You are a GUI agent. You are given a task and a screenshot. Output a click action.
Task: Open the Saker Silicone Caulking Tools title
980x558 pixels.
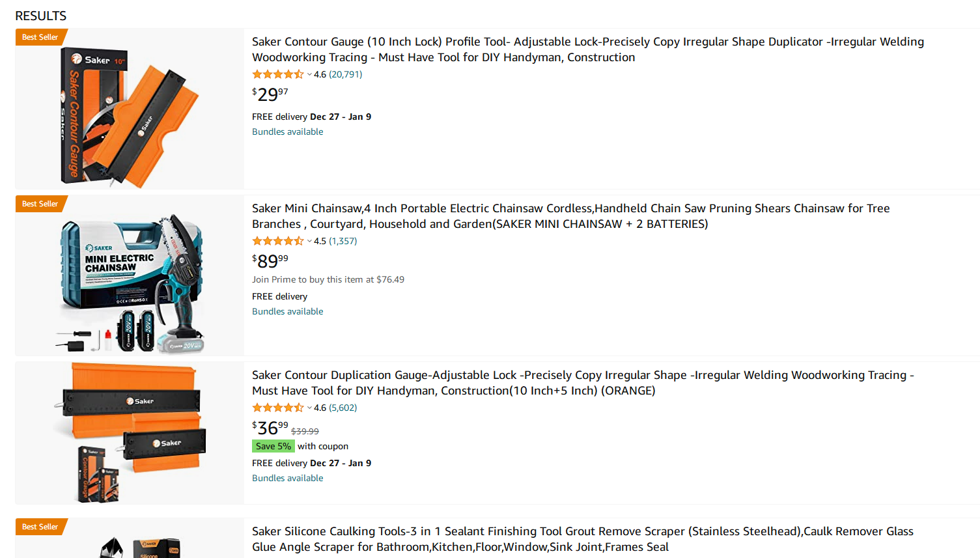pos(583,539)
